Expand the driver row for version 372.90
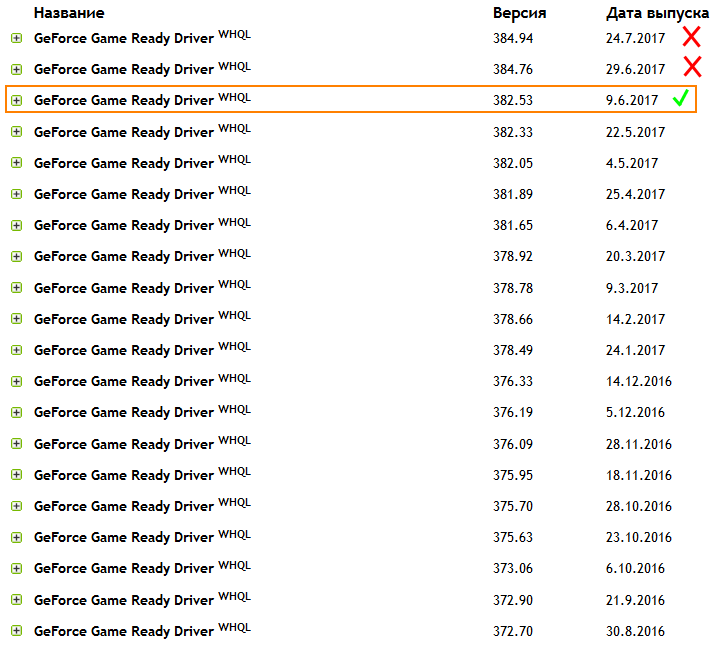Image resolution: width=723 pixels, height=648 pixels. [17, 600]
